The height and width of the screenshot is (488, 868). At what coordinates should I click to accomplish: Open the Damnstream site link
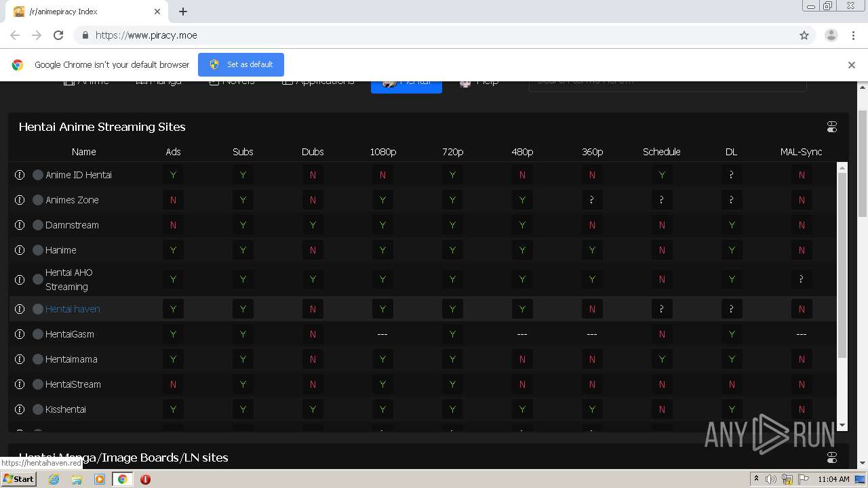click(x=72, y=225)
